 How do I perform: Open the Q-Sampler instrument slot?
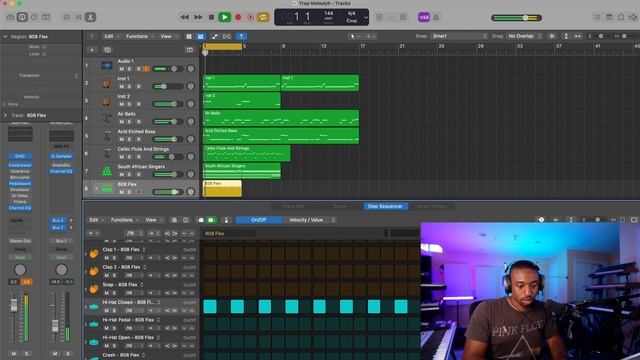[61, 156]
